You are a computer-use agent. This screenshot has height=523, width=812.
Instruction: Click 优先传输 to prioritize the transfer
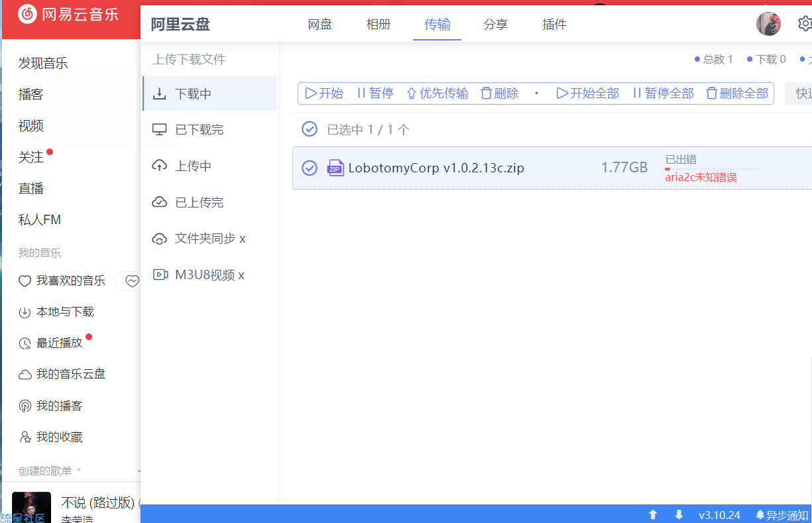(437, 93)
